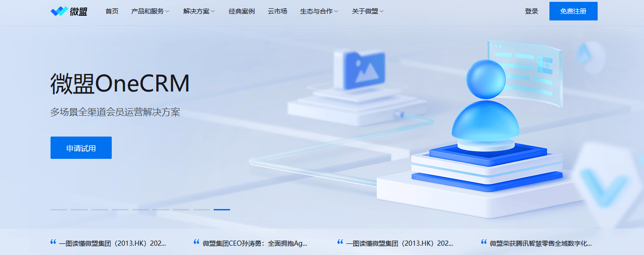Click the Weimob logo in the header

69,11
